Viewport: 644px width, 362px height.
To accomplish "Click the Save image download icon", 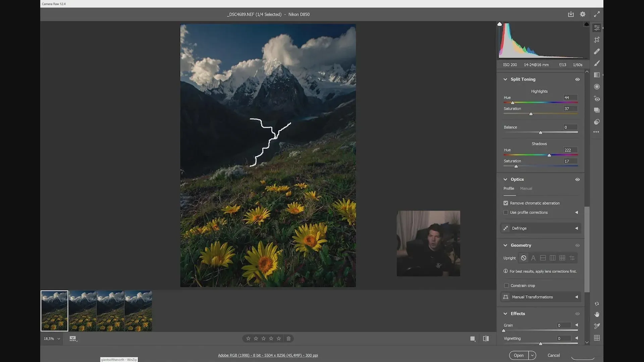I will (571, 14).
